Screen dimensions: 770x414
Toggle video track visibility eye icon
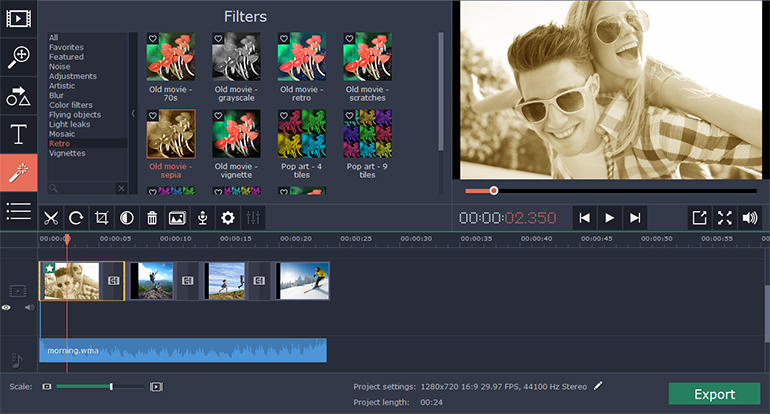tap(6, 307)
